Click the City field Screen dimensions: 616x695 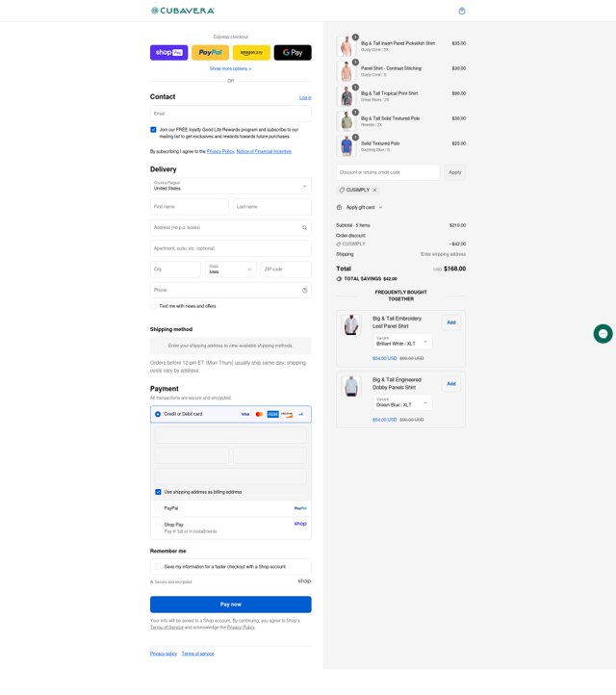point(175,270)
